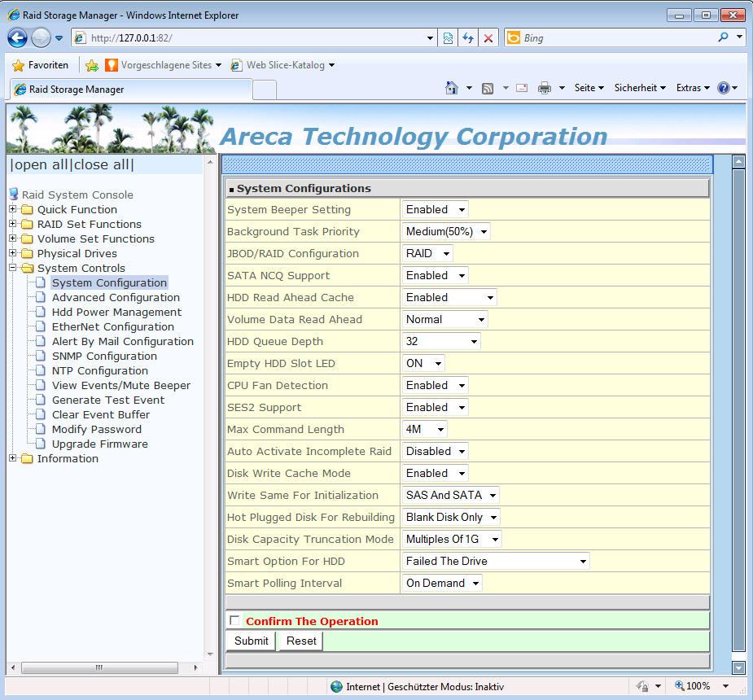Open Favoriten star button
753x700 pixels.
tap(41, 65)
